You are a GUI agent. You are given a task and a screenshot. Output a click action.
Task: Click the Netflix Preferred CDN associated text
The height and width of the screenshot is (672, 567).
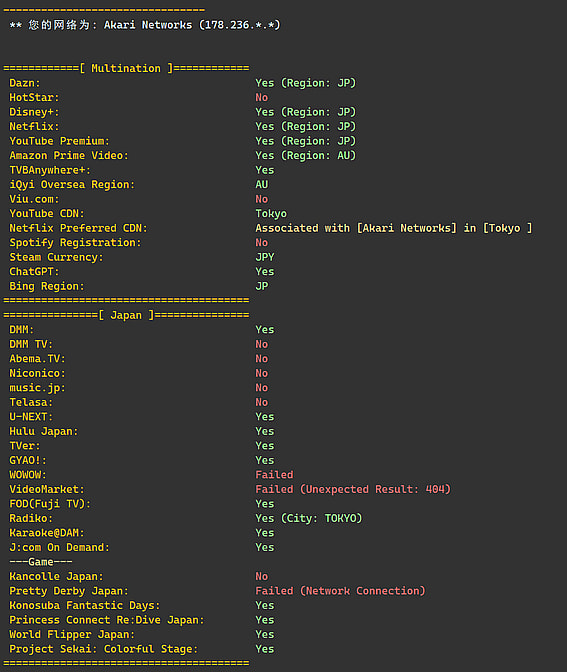tap(394, 228)
